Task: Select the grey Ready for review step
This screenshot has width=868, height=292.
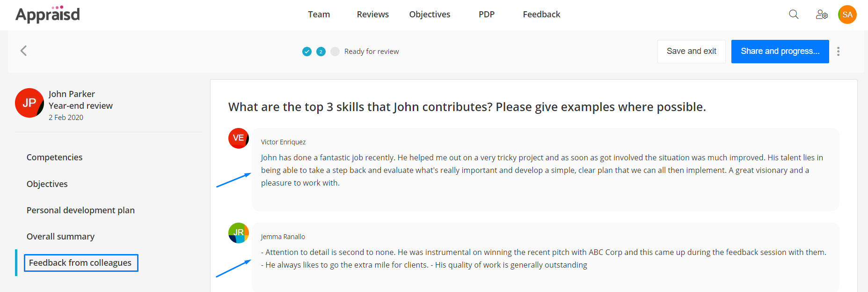Action: point(335,52)
